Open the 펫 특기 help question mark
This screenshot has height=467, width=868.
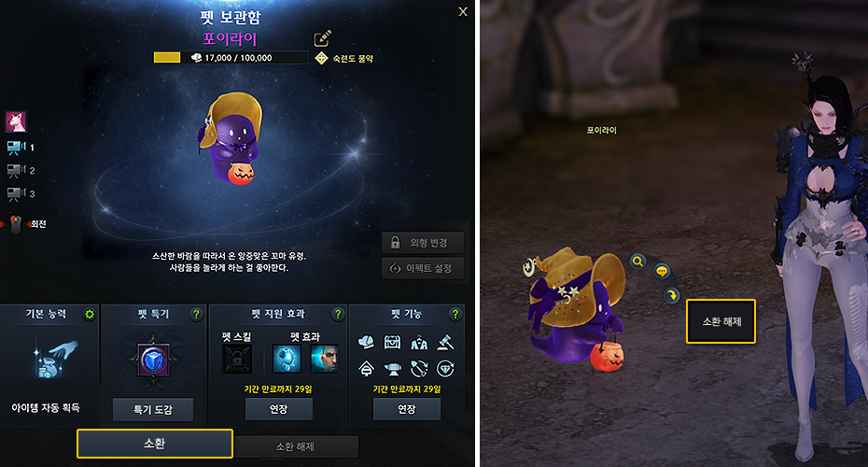coord(196,315)
